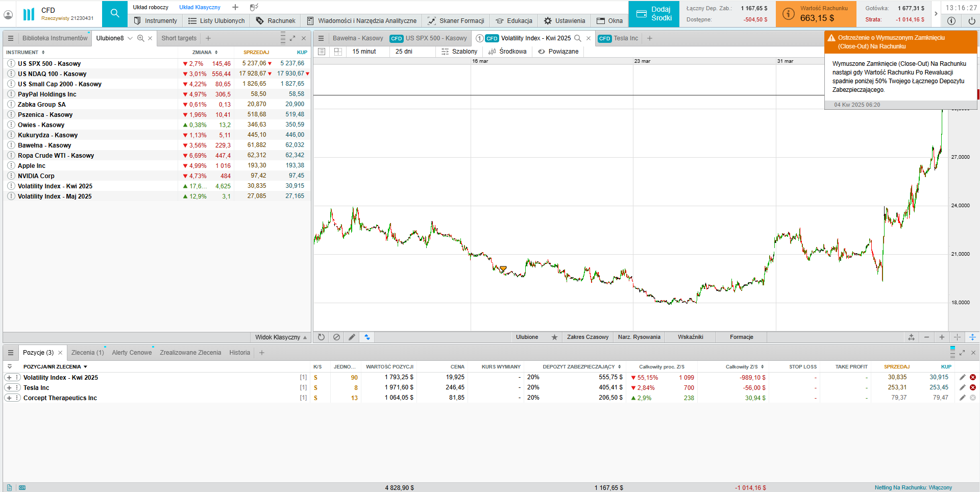Screen dimensions: 980x492
Task: Click the search magnifier icon in the header
Action: tap(115, 14)
